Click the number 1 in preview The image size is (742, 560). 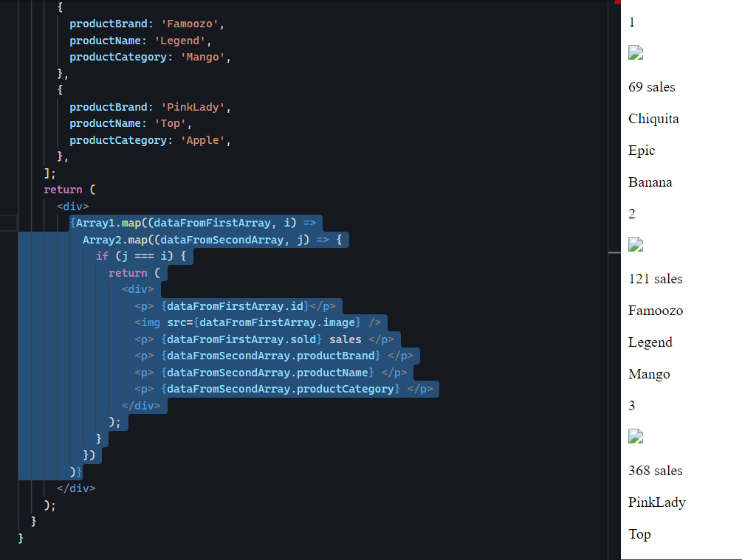[632, 22]
